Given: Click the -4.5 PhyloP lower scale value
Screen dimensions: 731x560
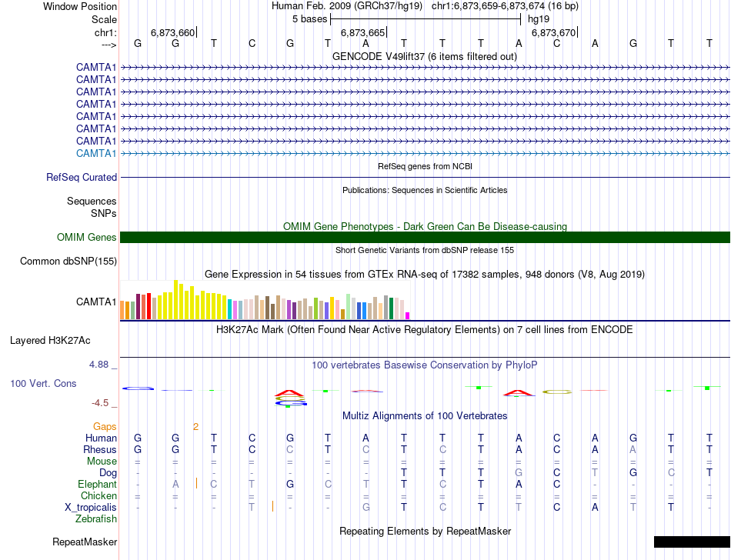Looking at the screenshot, I should click(101, 403).
